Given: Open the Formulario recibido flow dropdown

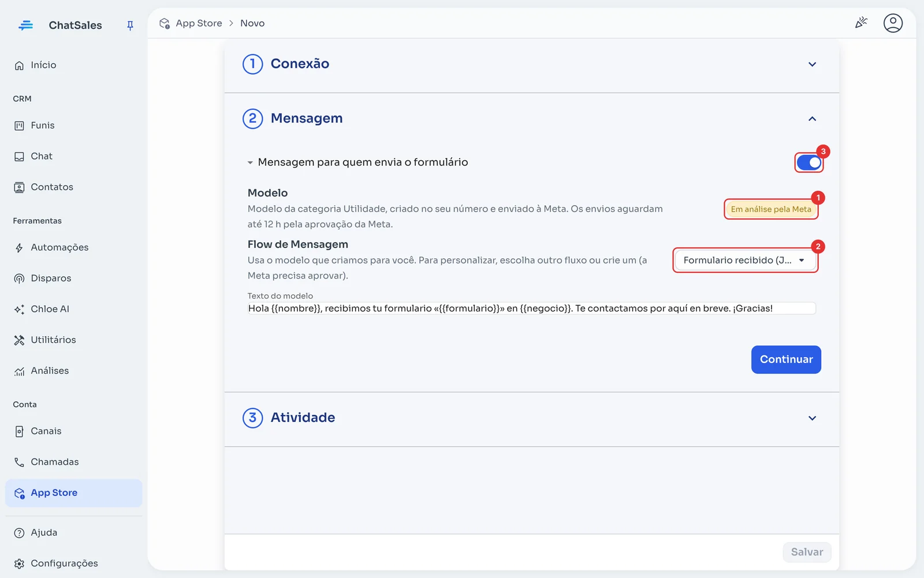Looking at the screenshot, I should coord(746,260).
